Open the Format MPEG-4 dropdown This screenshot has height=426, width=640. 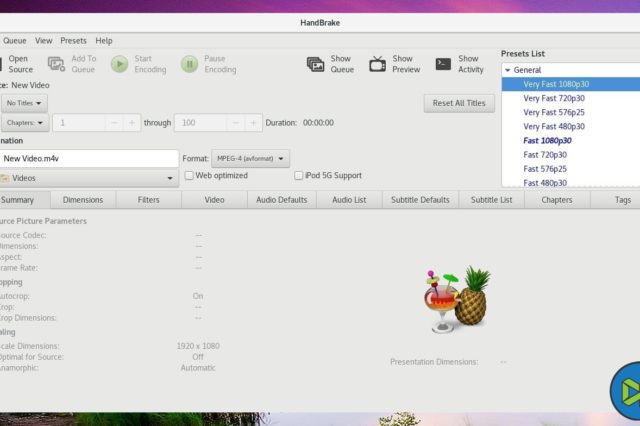pyautogui.click(x=250, y=158)
